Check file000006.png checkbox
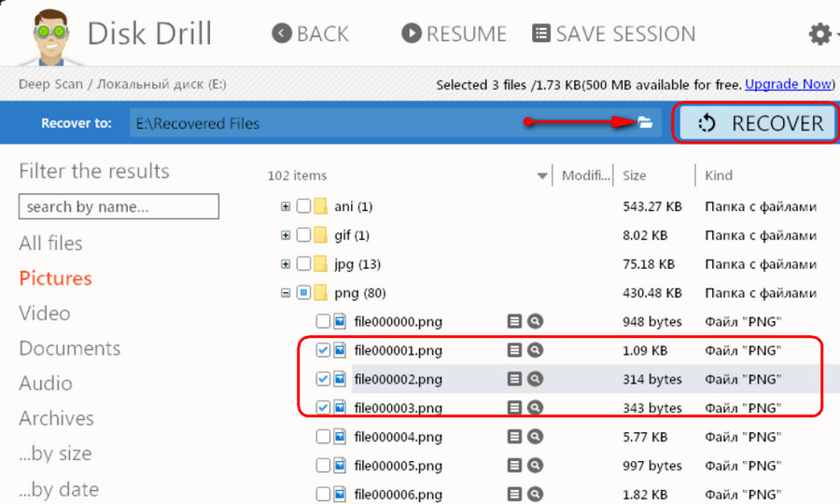The image size is (840, 504). [323, 495]
